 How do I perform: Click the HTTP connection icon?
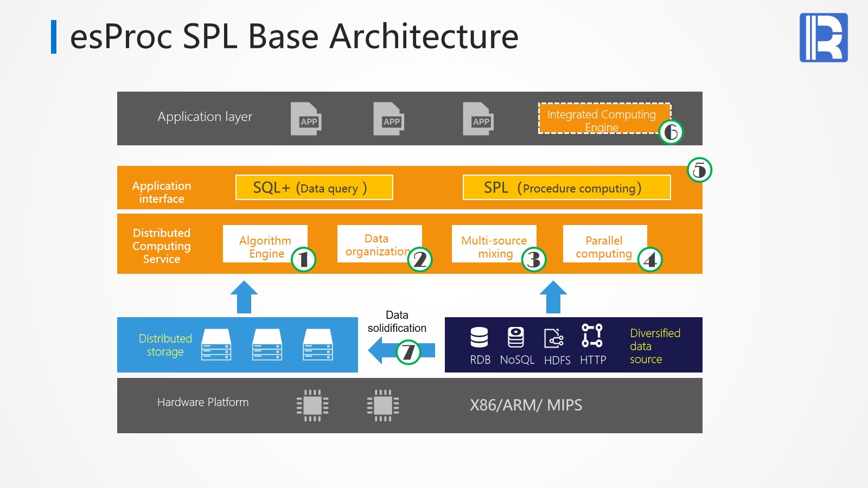point(592,336)
